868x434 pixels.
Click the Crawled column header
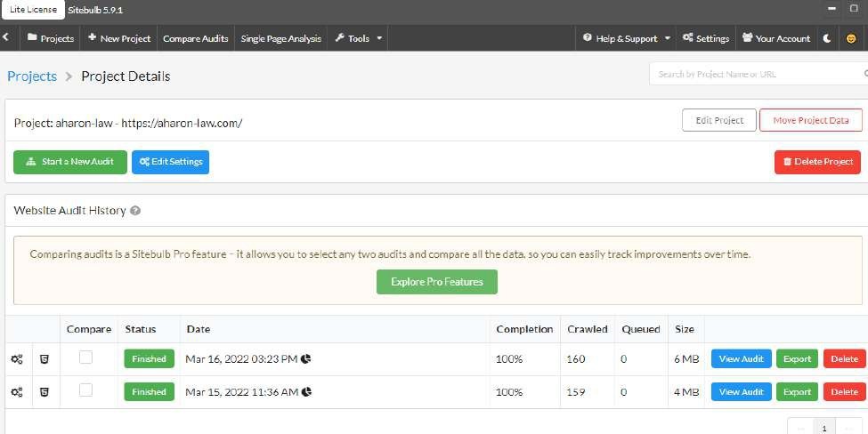tap(588, 329)
